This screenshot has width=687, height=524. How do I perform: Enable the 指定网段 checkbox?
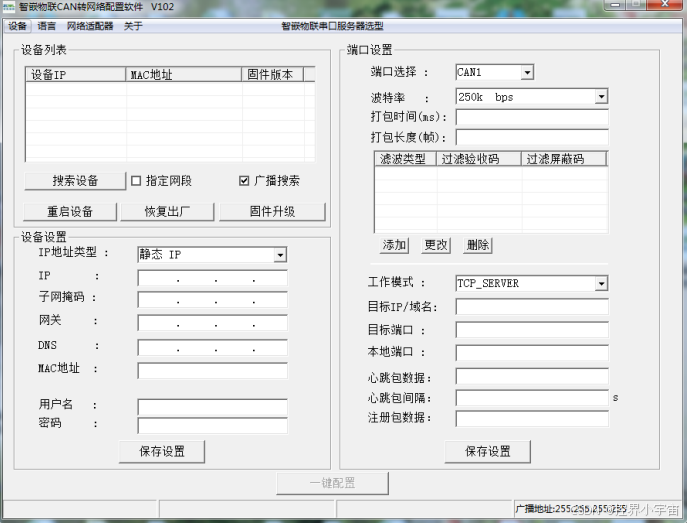pyautogui.click(x=136, y=181)
